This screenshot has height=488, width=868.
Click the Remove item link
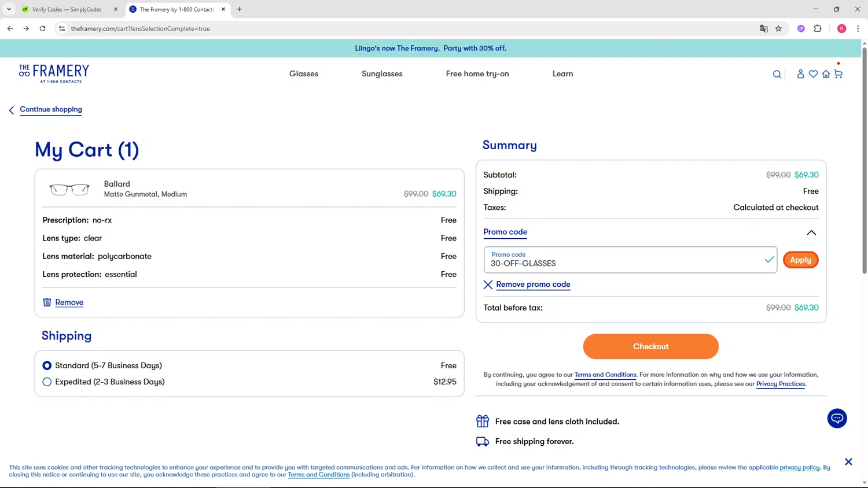[x=69, y=302]
